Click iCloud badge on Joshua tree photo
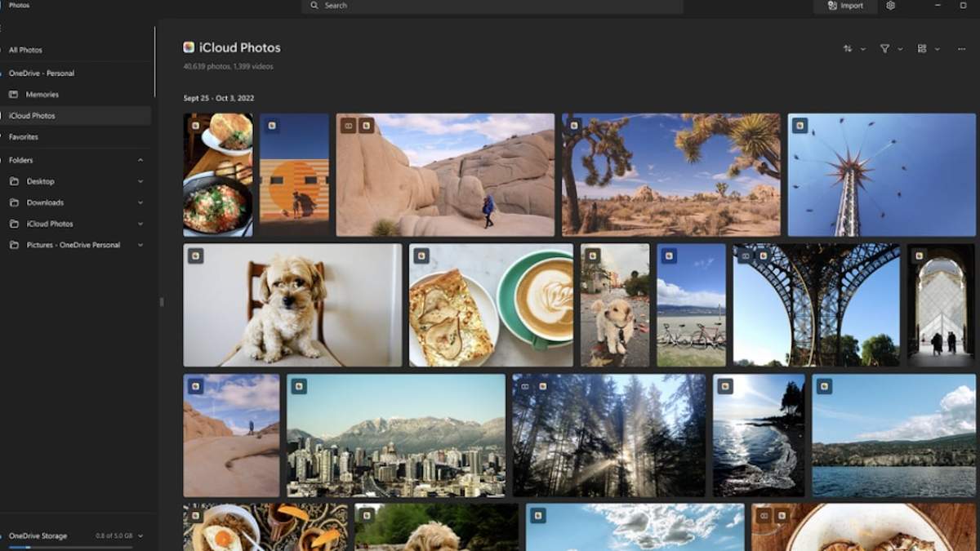 574,126
